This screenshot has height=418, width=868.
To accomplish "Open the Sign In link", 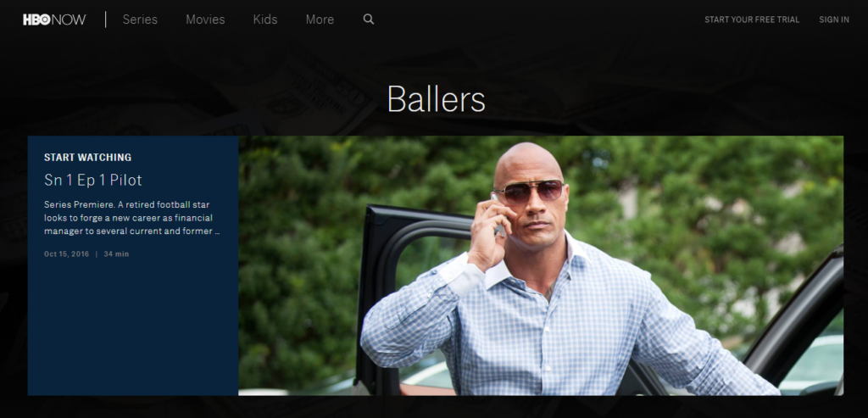I will [834, 20].
